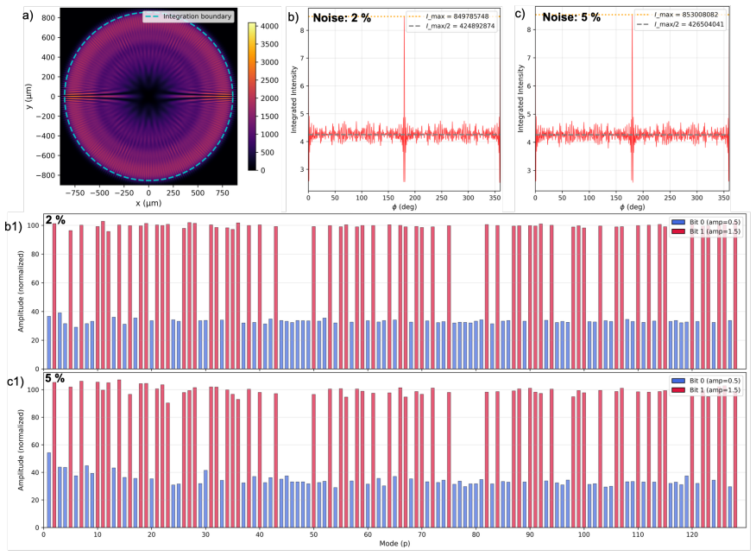Image resolution: width=756 pixels, height=556 pixels.
Task: Click the panel label 'c1)'
Action: (16, 382)
